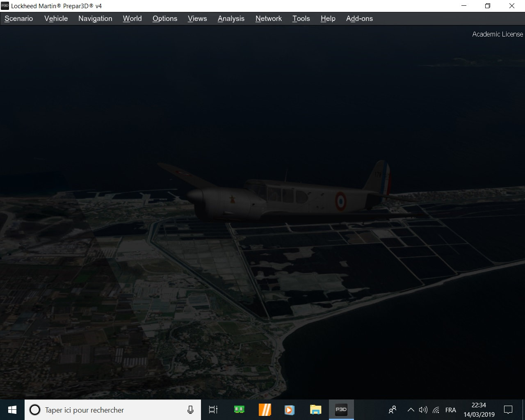525x420 pixels.
Task: Click the Cortana circle icon
Action: click(35, 410)
